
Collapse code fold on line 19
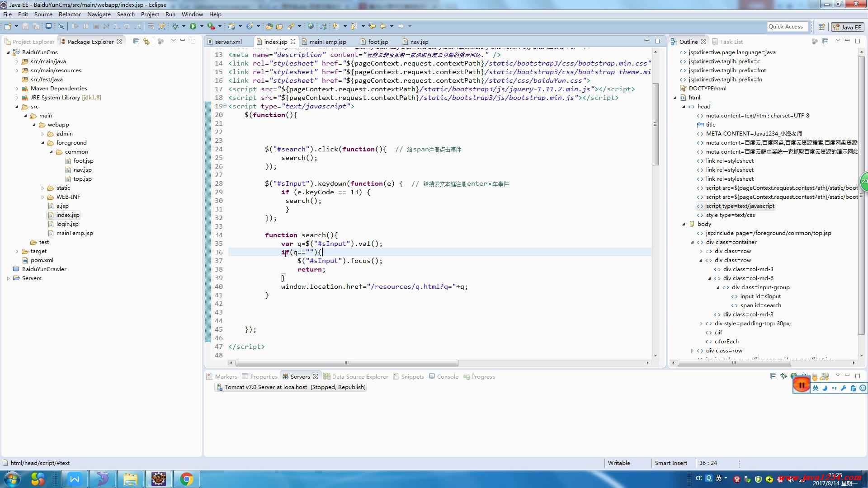(225, 106)
